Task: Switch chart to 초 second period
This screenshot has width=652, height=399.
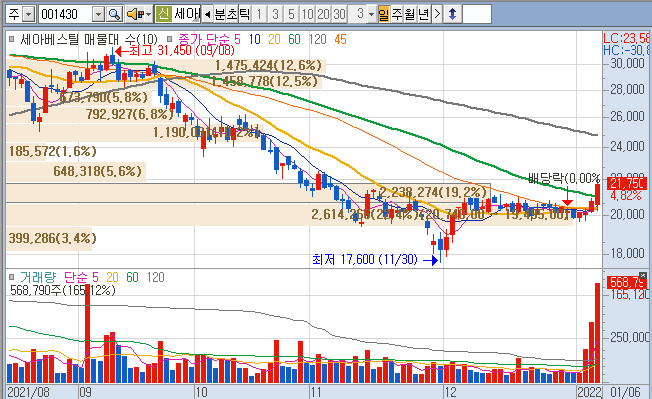Action: [232, 15]
